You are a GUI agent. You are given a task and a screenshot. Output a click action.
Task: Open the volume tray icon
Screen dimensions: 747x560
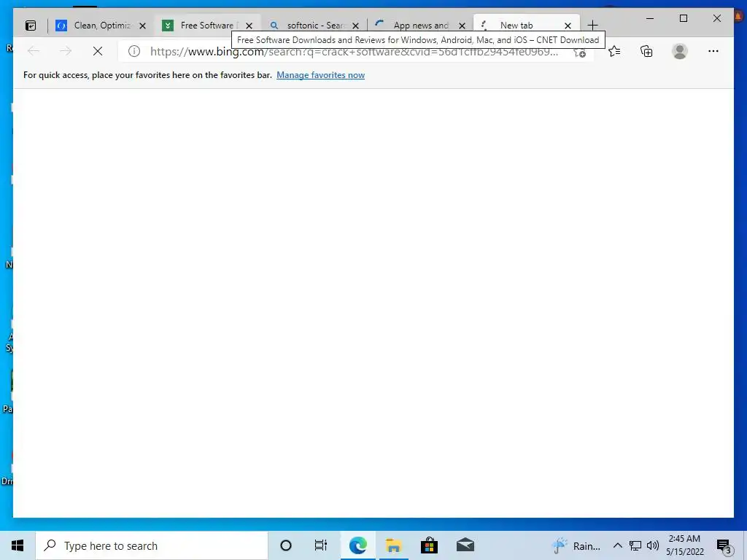click(653, 545)
